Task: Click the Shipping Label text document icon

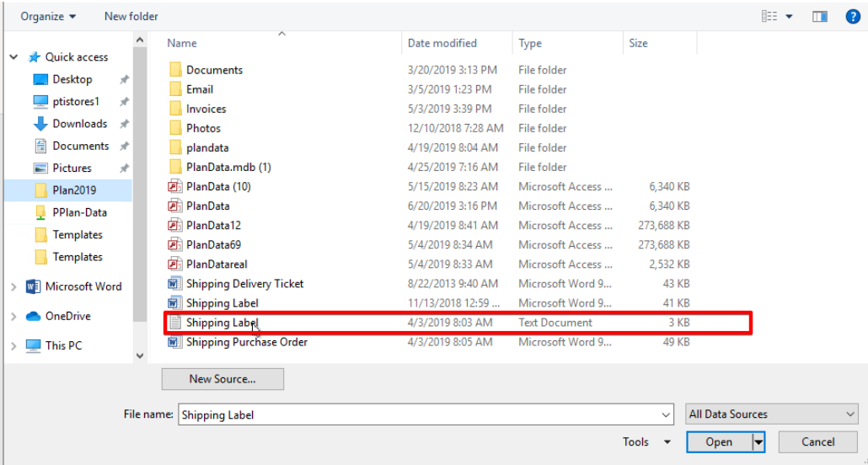Action: click(x=175, y=323)
